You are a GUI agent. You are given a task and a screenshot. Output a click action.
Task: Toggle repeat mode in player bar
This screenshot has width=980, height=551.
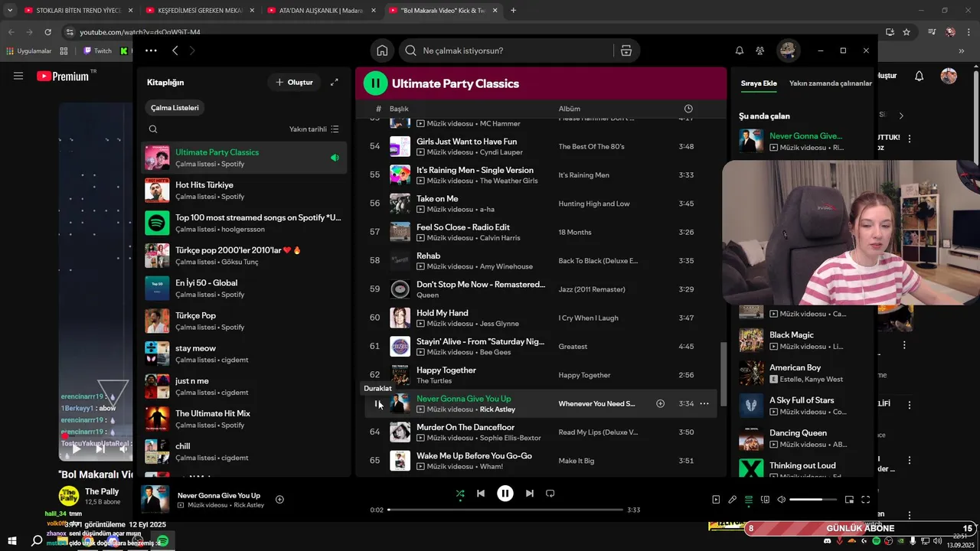(550, 494)
